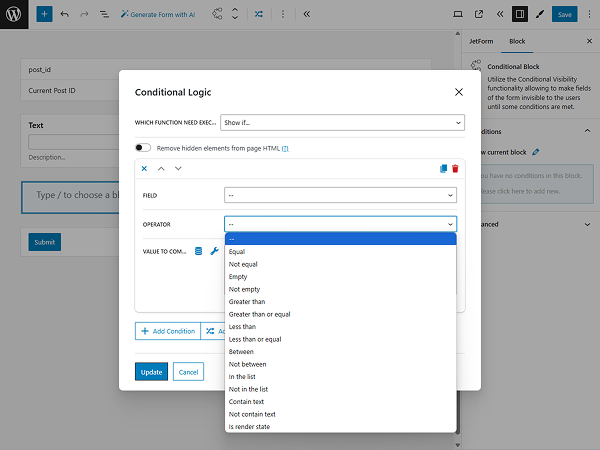Collapse the Conditions panel section
Viewport: 600px width, 450px height.
point(587,131)
